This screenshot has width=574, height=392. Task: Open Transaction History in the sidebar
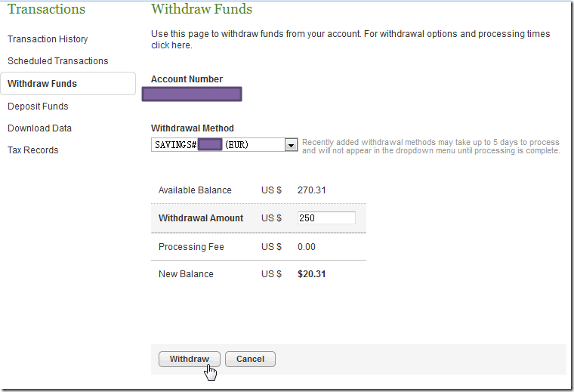pos(48,39)
